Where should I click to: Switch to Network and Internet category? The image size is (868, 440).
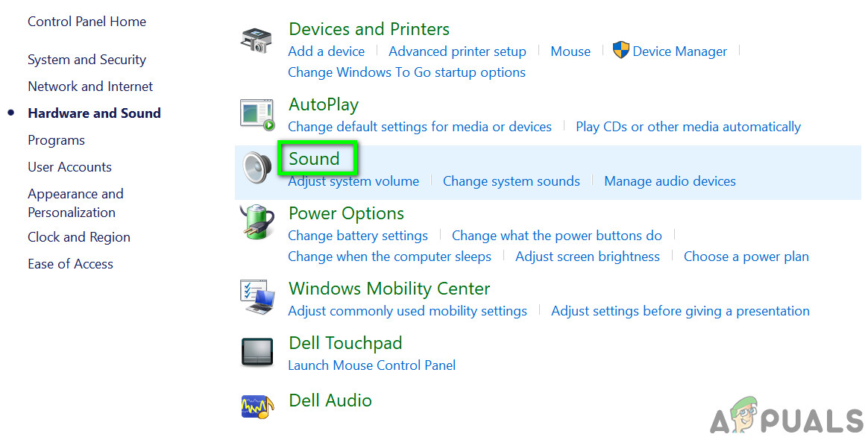(90, 87)
